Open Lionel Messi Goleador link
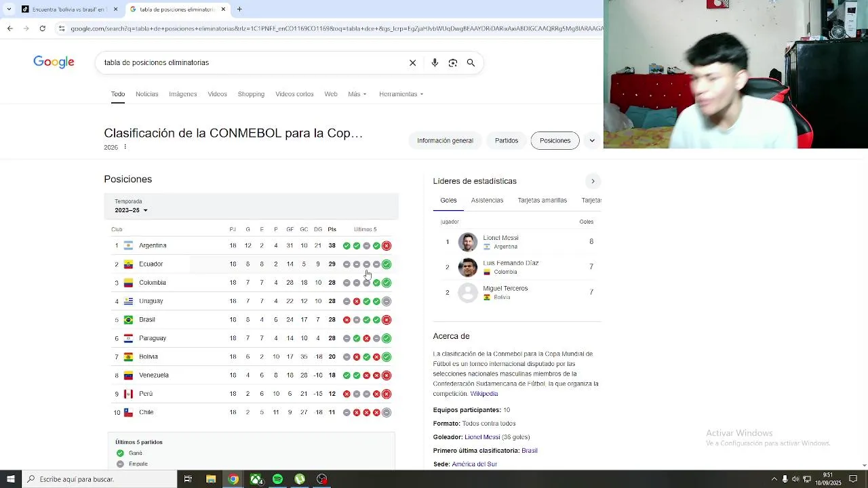The width and height of the screenshot is (868, 488). coord(482,437)
